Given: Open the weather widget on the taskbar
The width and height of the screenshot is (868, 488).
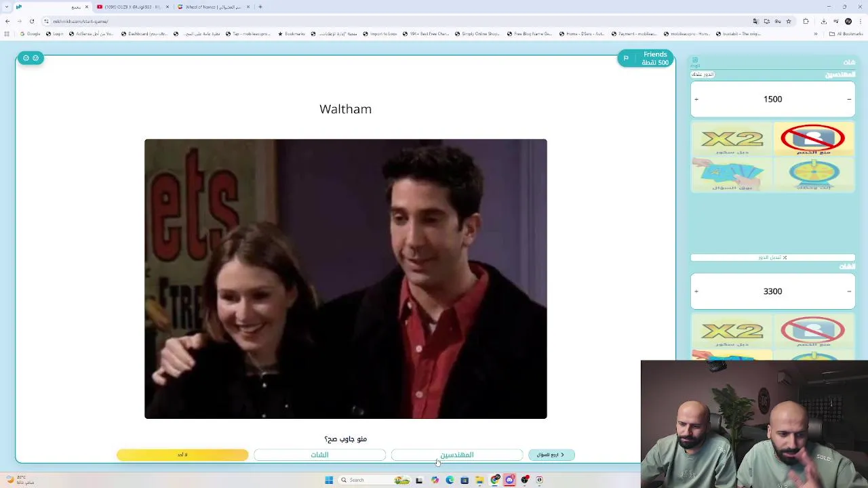Looking at the screenshot, I should [19, 480].
